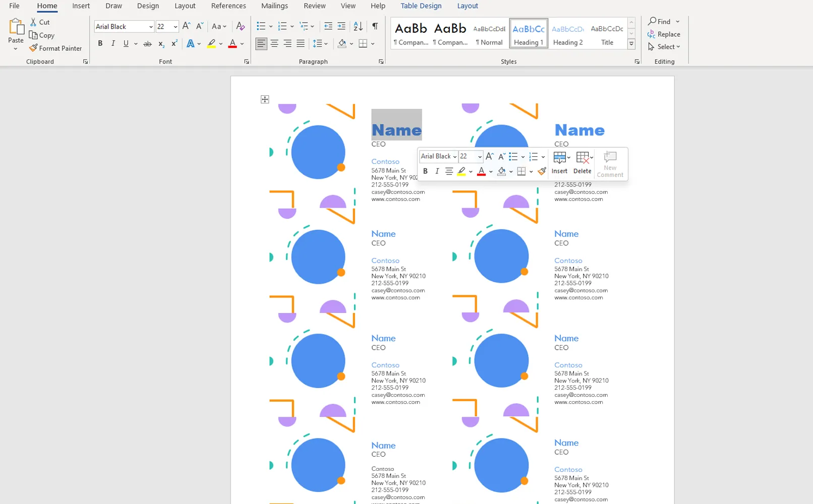
Task: Toggle Bold in the ribbon
Action: pyautogui.click(x=100, y=44)
